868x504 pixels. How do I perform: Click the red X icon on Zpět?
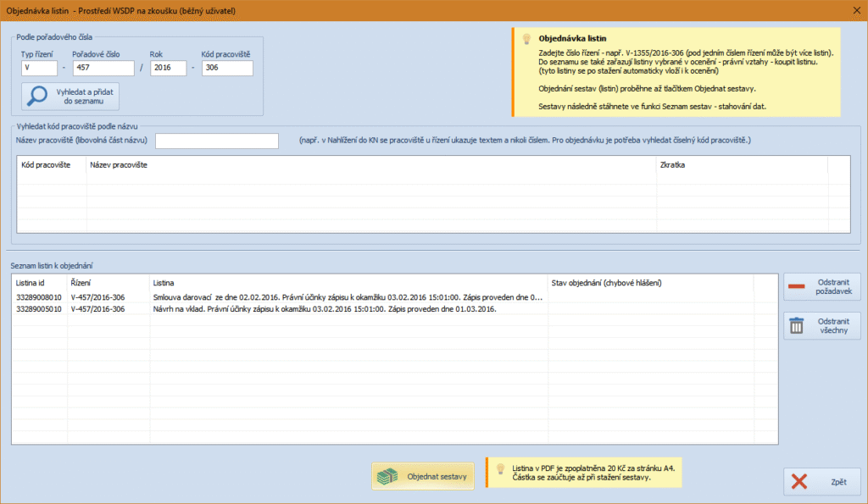[x=798, y=481]
